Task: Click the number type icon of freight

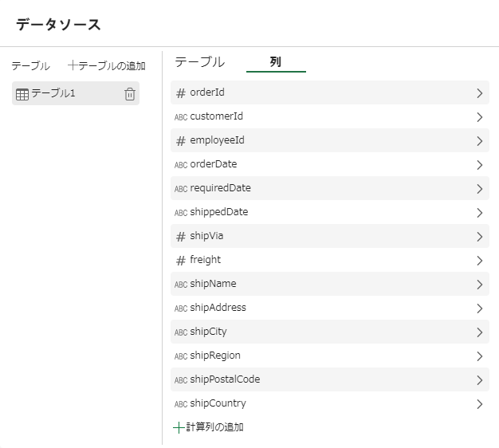Action: [x=180, y=261]
